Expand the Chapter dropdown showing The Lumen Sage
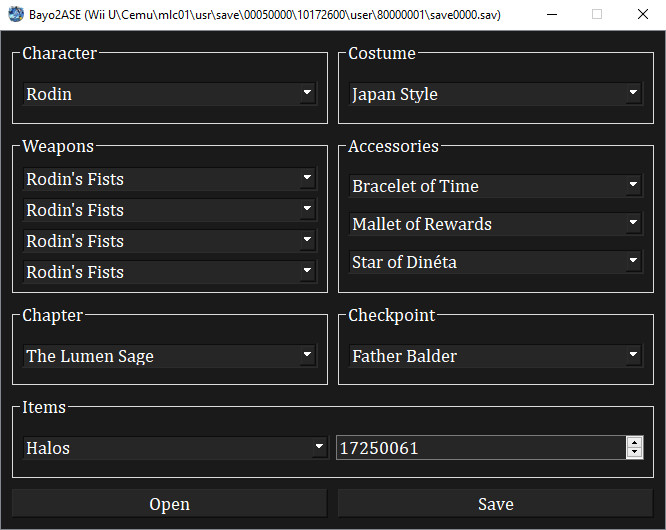 (169, 356)
